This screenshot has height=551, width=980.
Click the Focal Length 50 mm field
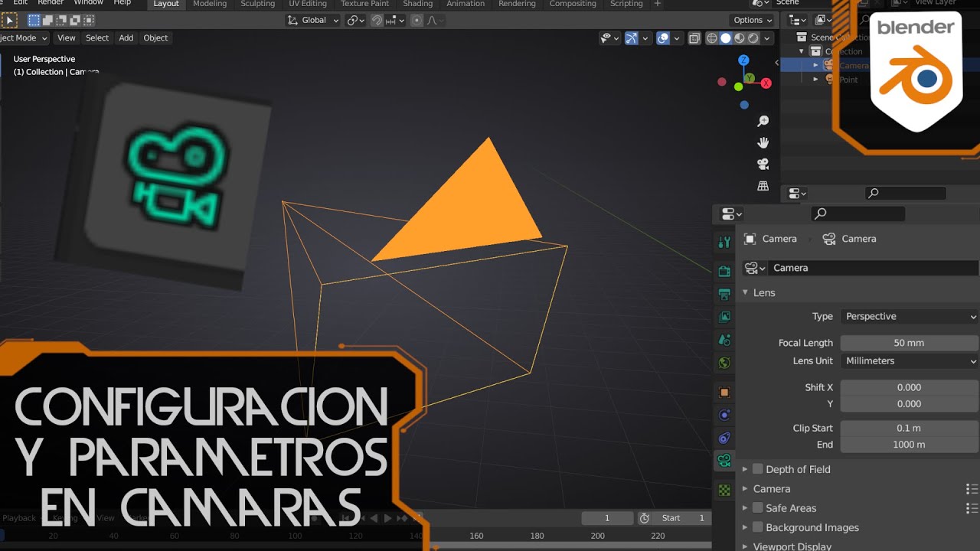(910, 343)
